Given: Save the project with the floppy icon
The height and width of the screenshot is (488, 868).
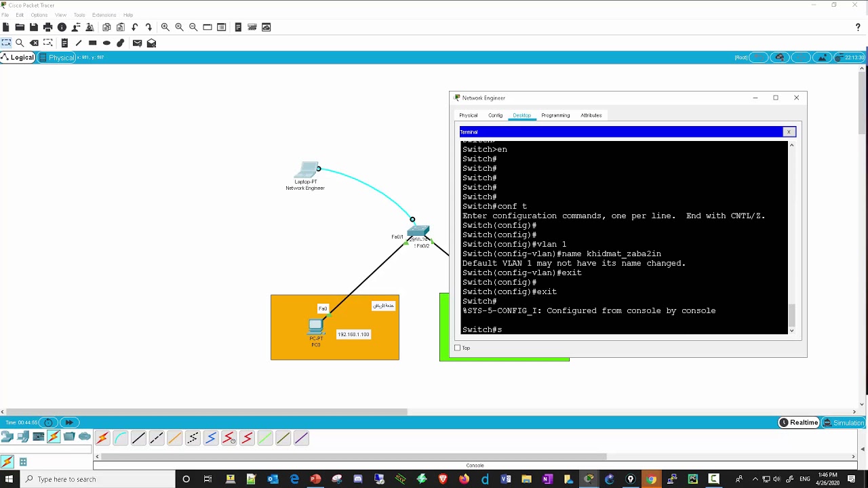Looking at the screenshot, I should 34,27.
